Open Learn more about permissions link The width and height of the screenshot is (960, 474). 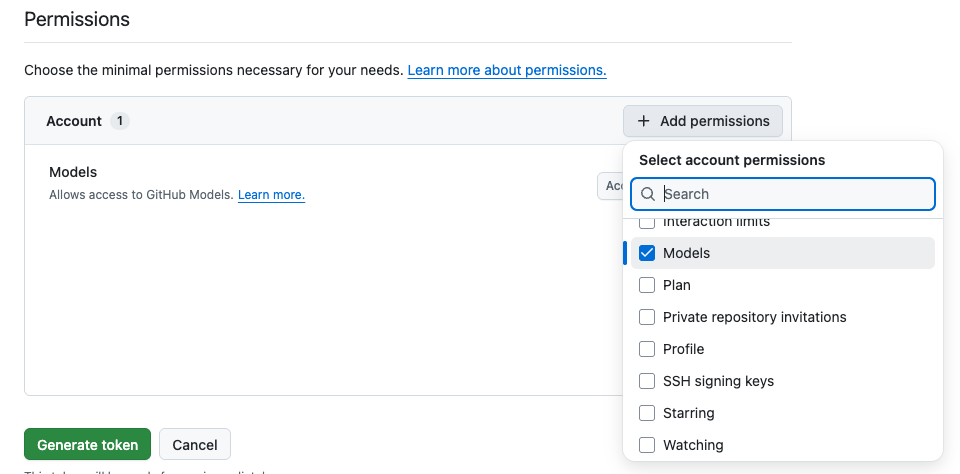507,70
